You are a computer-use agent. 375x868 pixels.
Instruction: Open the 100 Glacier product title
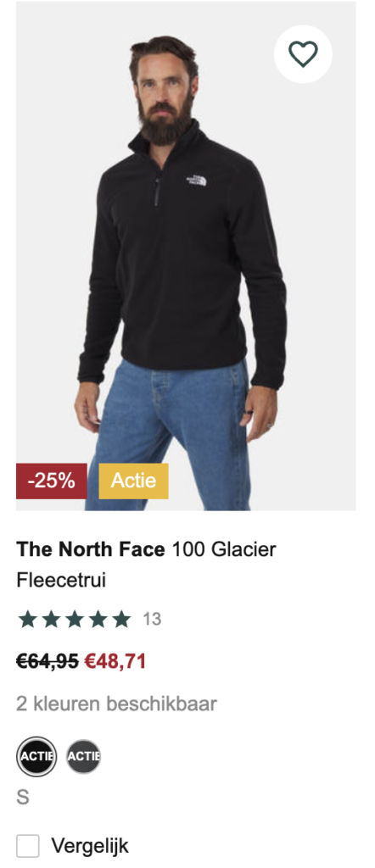click(224, 549)
